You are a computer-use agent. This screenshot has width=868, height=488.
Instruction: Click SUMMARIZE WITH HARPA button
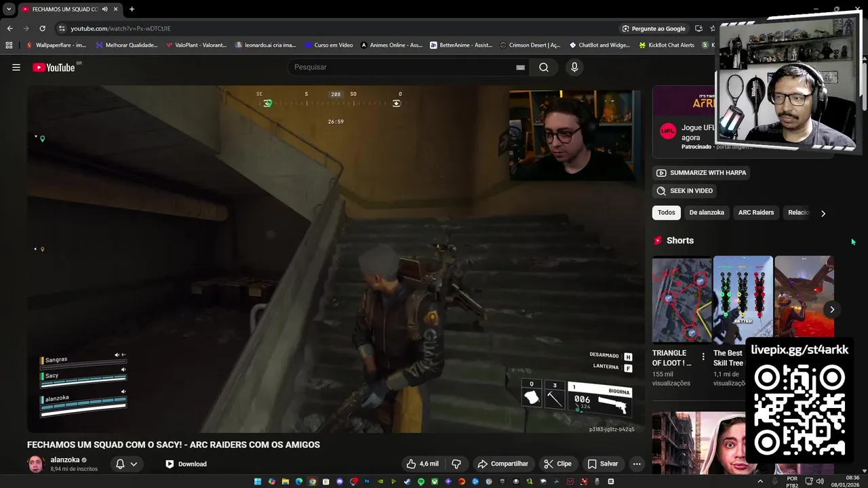tap(701, 173)
